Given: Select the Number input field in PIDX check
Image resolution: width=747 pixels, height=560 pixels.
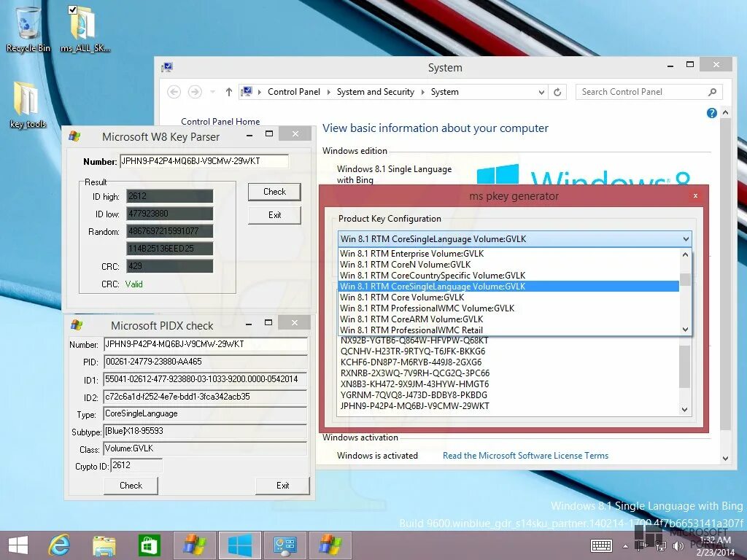Looking at the screenshot, I should [205, 344].
